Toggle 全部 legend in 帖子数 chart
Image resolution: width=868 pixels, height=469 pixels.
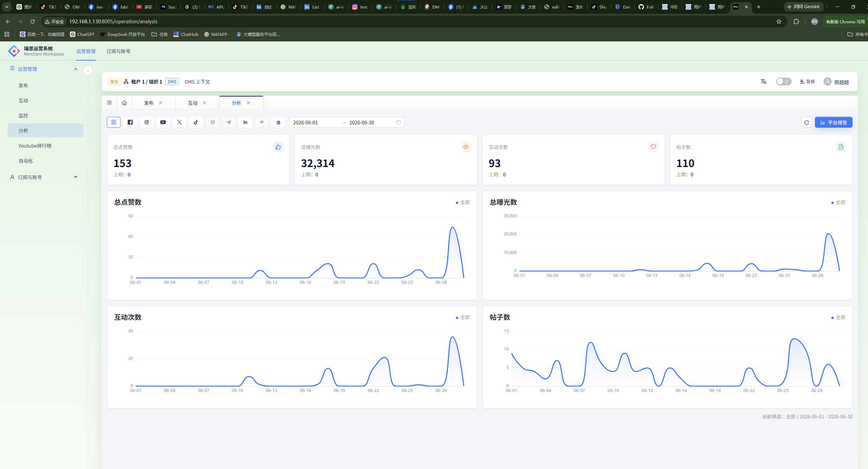(x=838, y=317)
